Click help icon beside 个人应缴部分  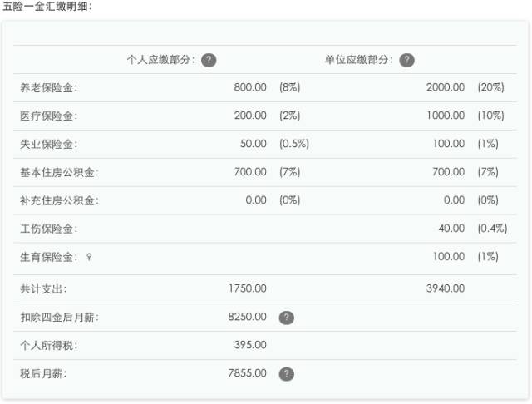point(209,60)
